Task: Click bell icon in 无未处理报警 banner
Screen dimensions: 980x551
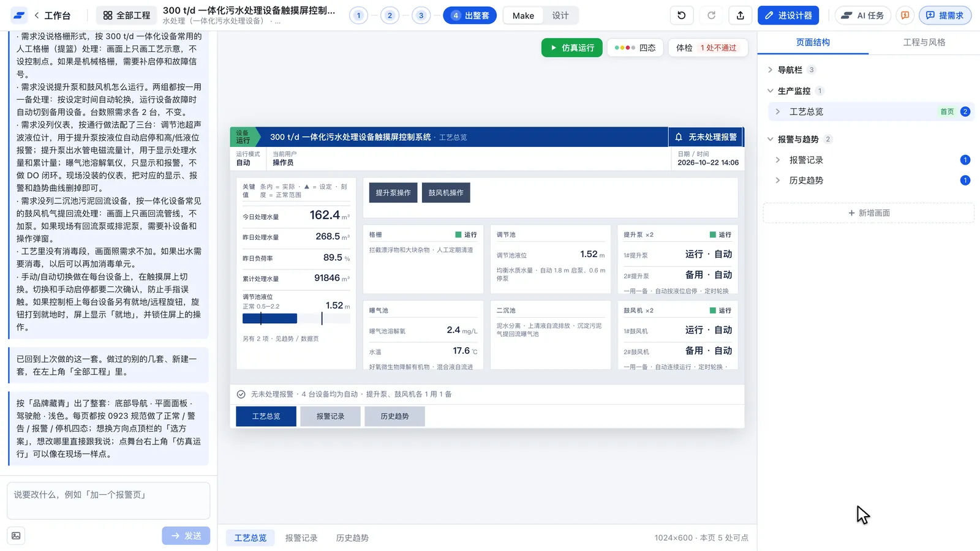Action: pyautogui.click(x=679, y=137)
